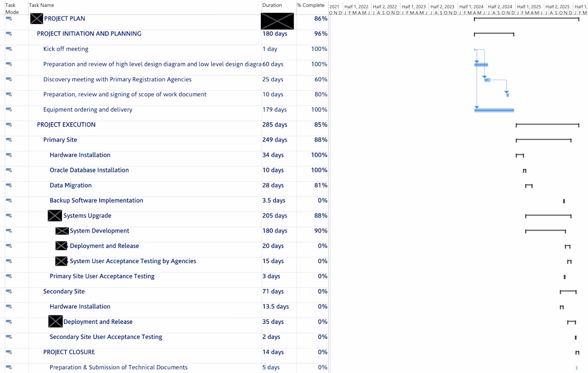Select the PROJECT INITIATION AND PLANNING task name
The image size is (588, 373).
pos(89,34)
